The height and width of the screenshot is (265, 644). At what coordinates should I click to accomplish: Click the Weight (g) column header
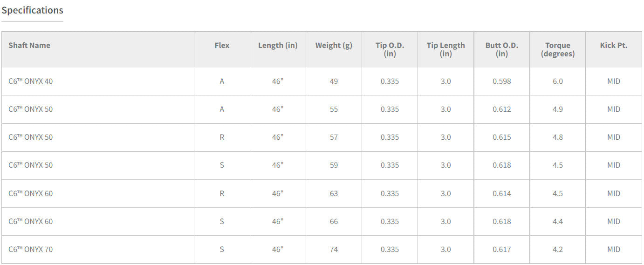[x=334, y=45]
